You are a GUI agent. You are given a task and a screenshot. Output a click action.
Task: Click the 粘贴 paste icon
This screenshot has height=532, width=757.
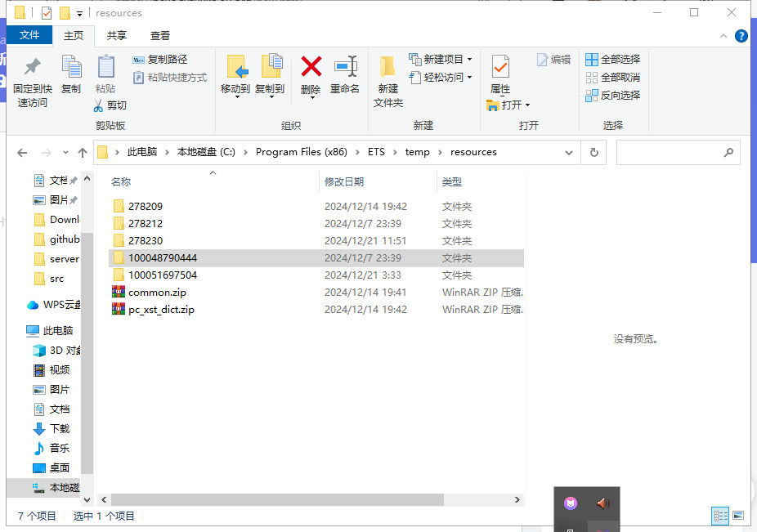click(105, 67)
